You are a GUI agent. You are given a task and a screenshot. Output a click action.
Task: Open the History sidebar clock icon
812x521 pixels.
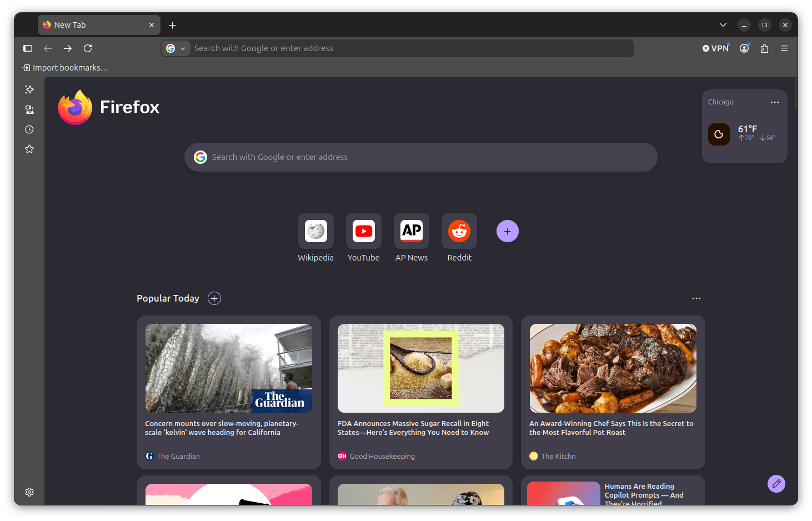29,129
